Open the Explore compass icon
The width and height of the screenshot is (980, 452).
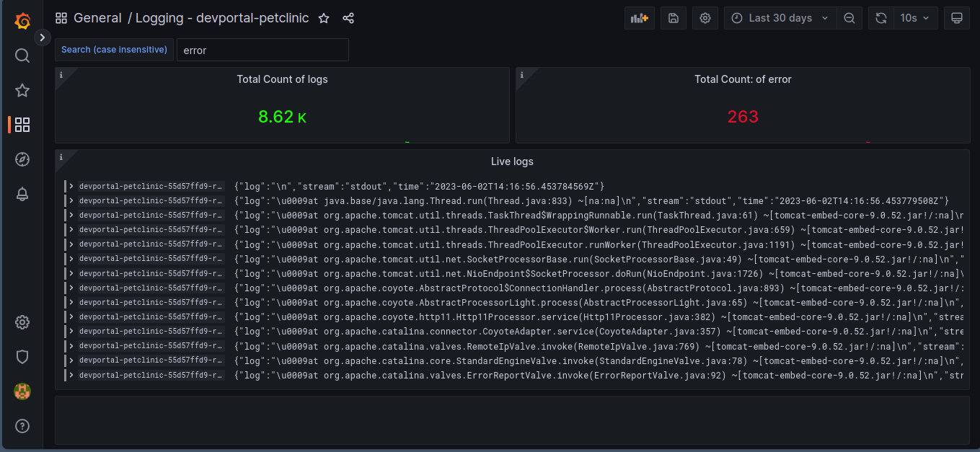click(x=22, y=159)
